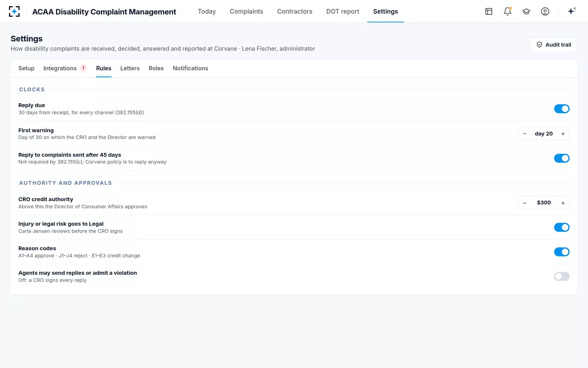Screen dimensions: 588x368
Task: Click the app logo icon
Action: pyautogui.click(x=14, y=11)
